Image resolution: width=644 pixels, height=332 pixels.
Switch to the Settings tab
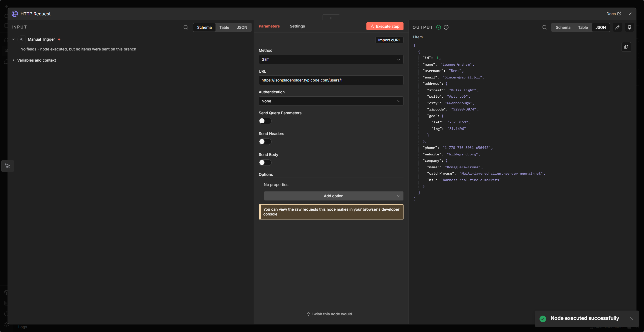coord(297,26)
